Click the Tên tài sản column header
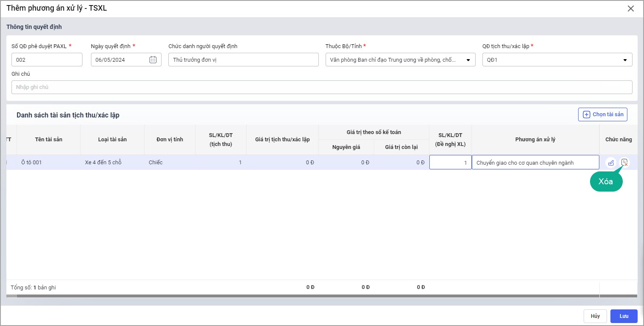 point(48,140)
